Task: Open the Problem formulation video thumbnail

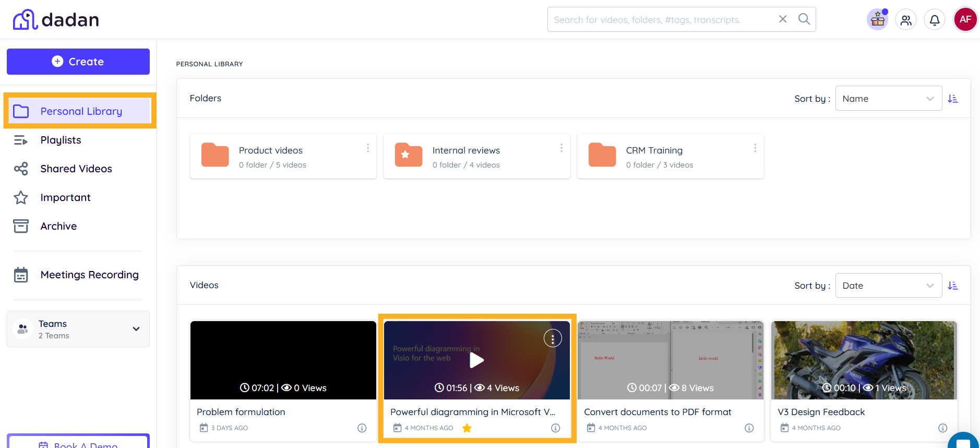Action: 283,360
